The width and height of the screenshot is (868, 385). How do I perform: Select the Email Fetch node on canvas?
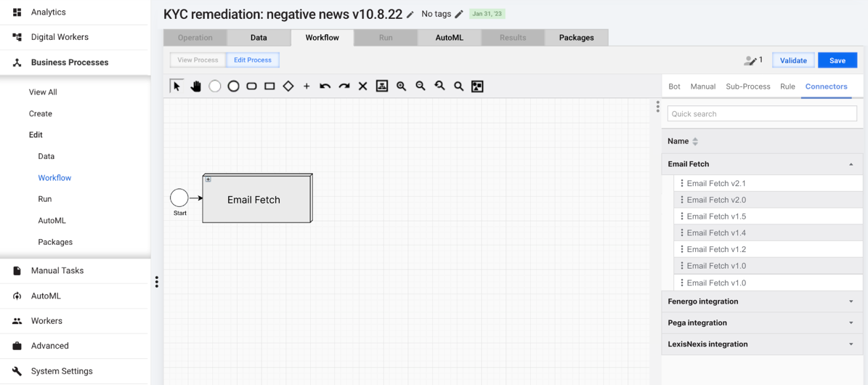click(x=257, y=199)
